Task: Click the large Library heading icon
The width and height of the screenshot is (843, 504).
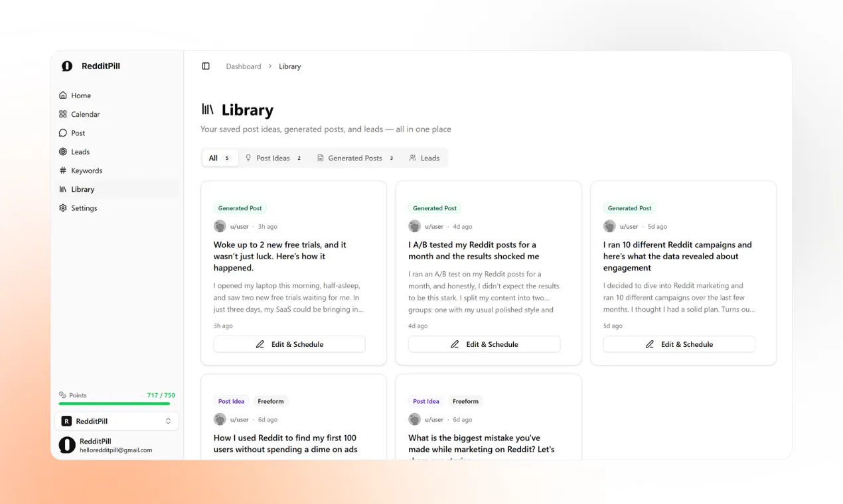Action: click(208, 109)
